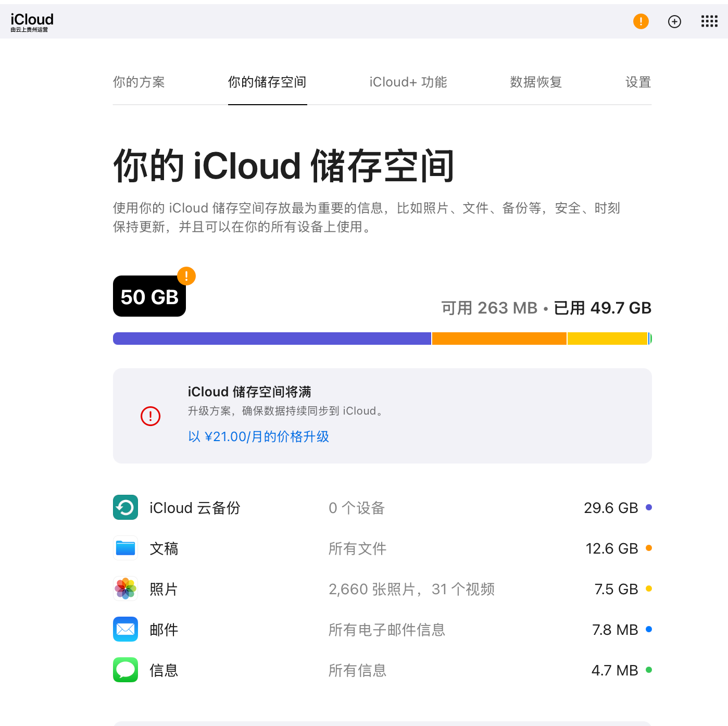This screenshot has height=726, width=728.
Task: Click the 7.5 GB size value
Action: coord(617,589)
